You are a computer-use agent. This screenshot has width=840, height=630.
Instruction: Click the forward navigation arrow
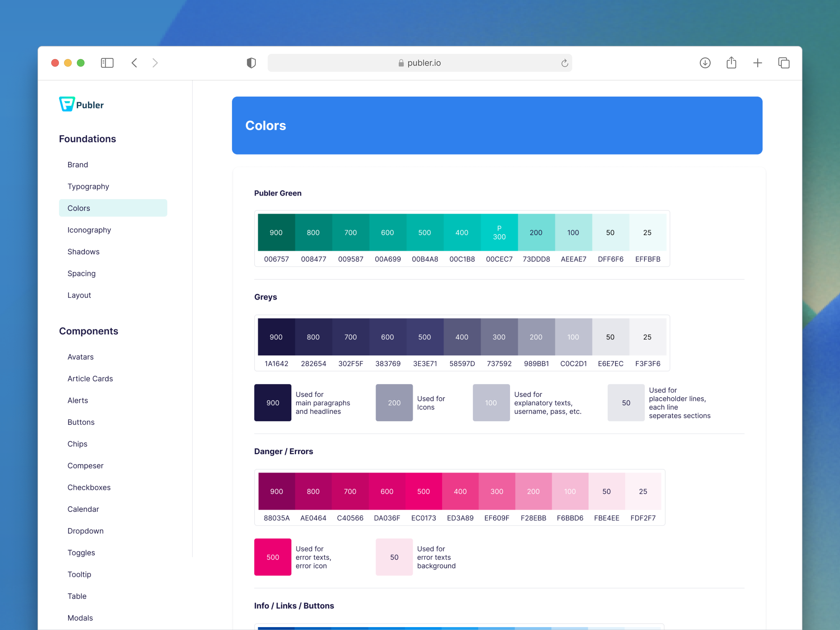click(x=155, y=63)
